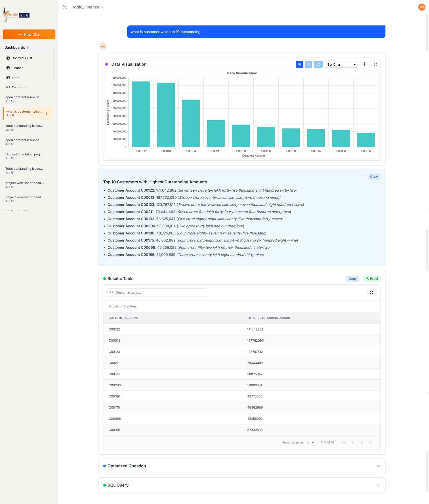Click the chart zoom-out icon
The image size is (429, 504).
[x=308, y=64]
